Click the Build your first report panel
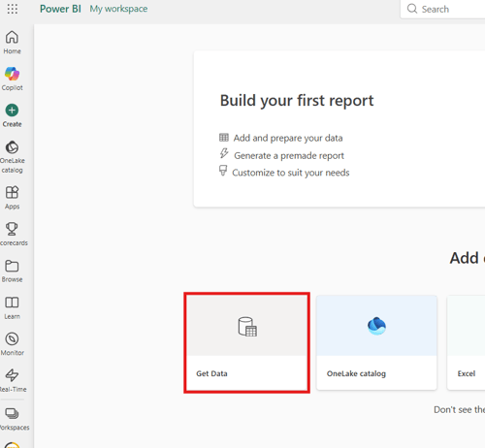Screen dimensions: 485x448 point(339,129)
